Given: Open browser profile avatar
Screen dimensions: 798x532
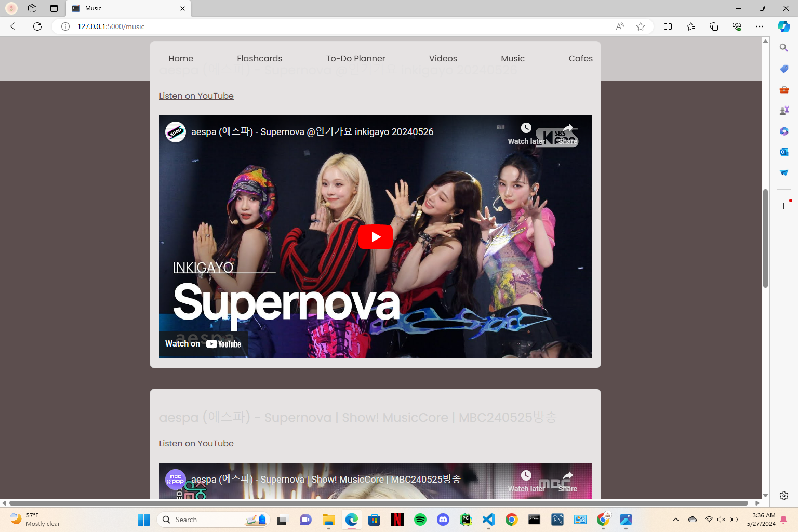Looking at the screenshot, I should [11, 8].
